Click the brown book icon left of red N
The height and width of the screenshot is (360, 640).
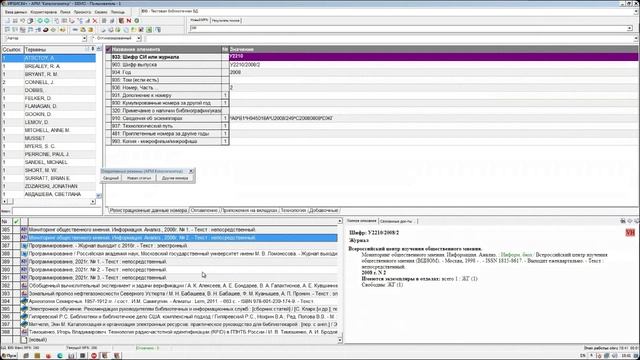pos(121,20)
